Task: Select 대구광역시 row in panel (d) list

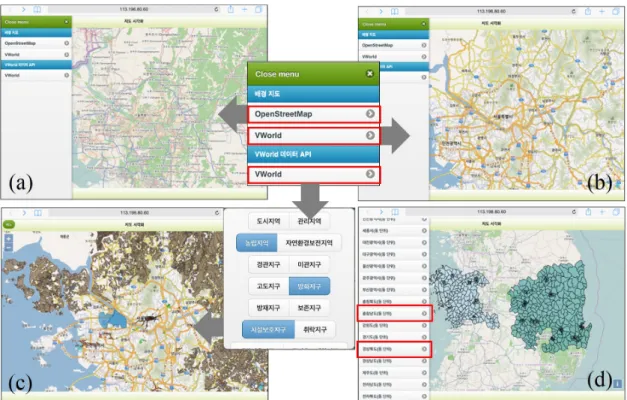Action: click(x=393, y=254)
